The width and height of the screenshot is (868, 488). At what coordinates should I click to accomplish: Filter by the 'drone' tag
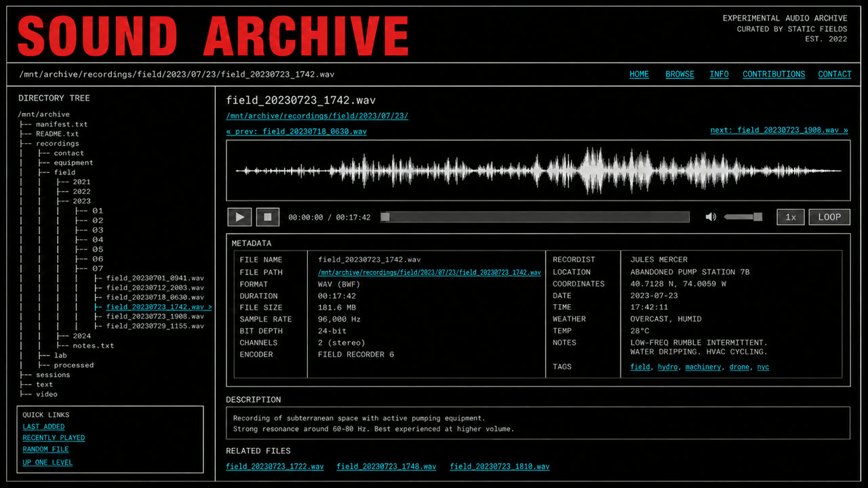point(739,367)
